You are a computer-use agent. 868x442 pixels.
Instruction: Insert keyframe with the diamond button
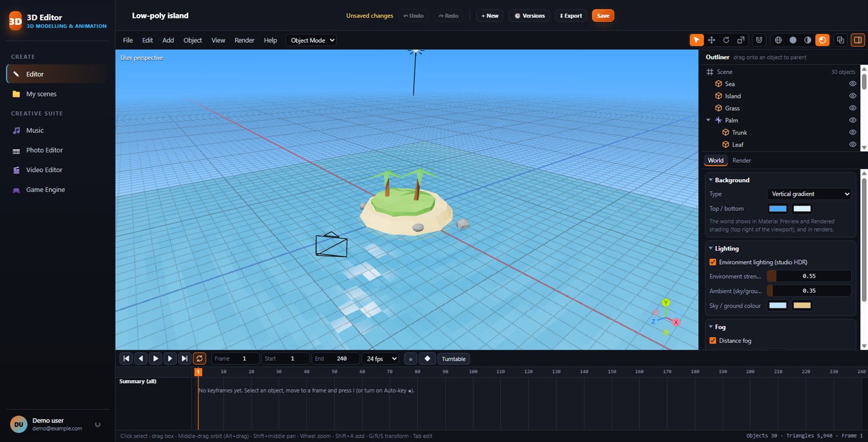(x=427, y=358)
